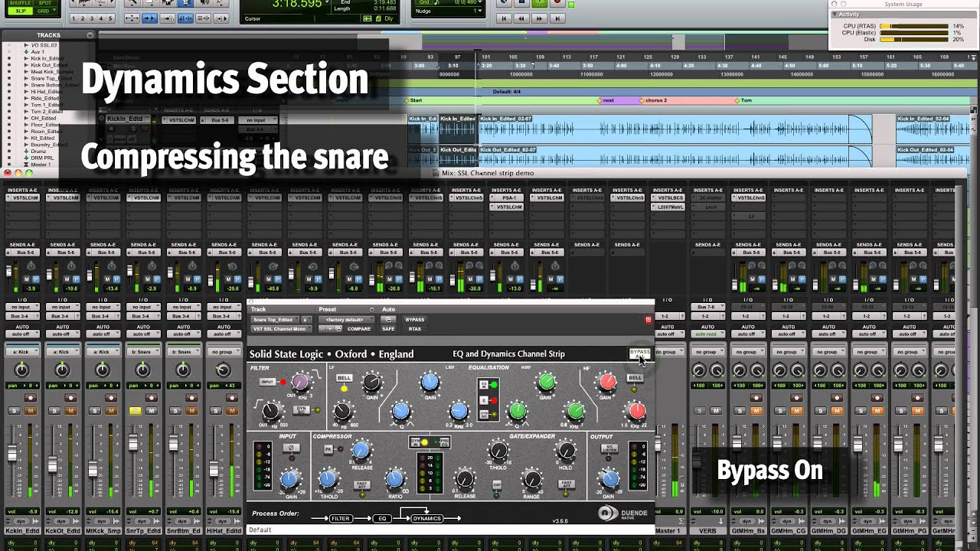Click the red HF GAIN knob
The height and width of the screenshot is (551, 980).
[607, 381]
